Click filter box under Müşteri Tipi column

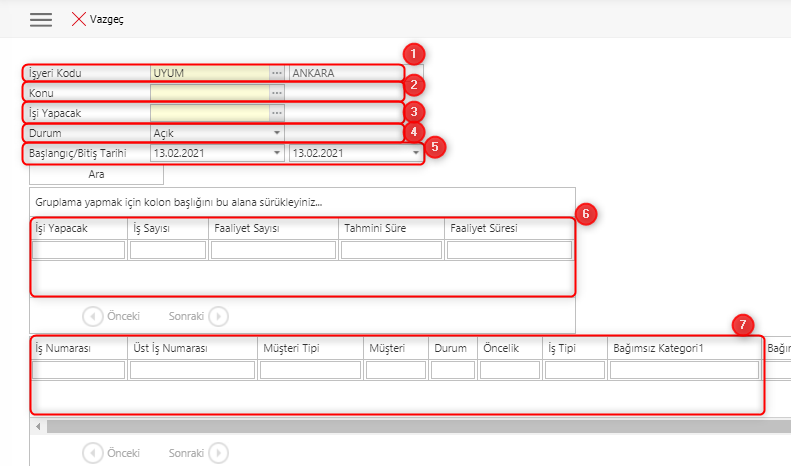[x=309, y=370]
